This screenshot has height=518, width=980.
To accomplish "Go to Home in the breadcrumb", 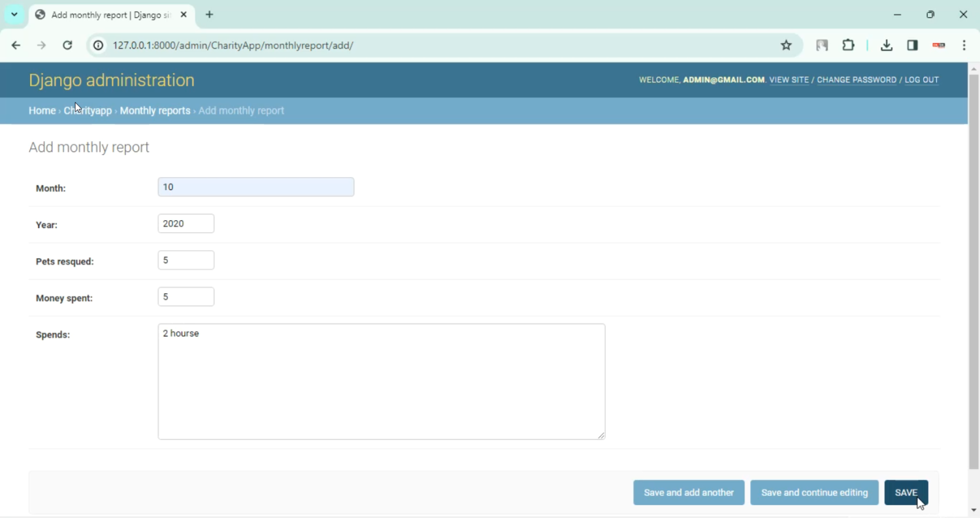I will [42, 110].
